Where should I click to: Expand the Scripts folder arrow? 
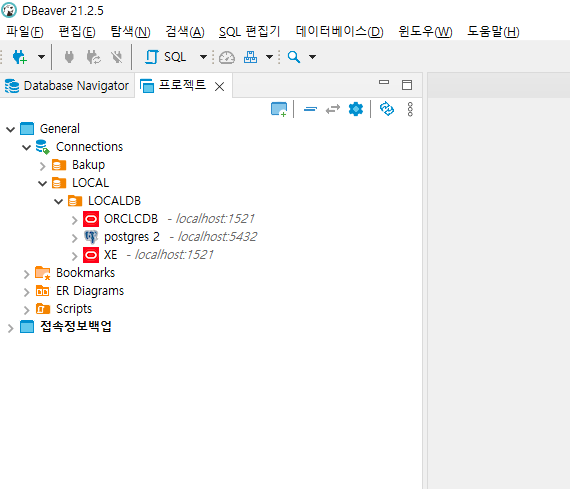tap(27, 310)
